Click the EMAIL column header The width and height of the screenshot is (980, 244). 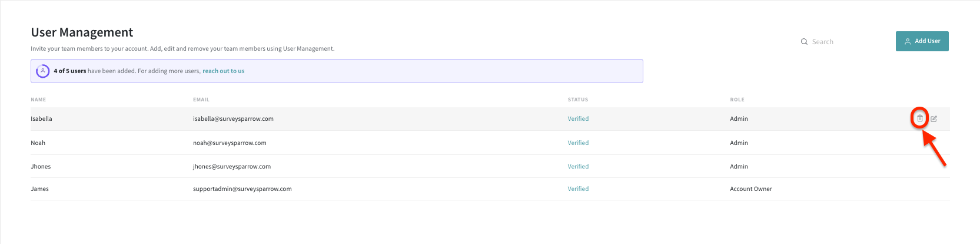[x=201, y=100]
